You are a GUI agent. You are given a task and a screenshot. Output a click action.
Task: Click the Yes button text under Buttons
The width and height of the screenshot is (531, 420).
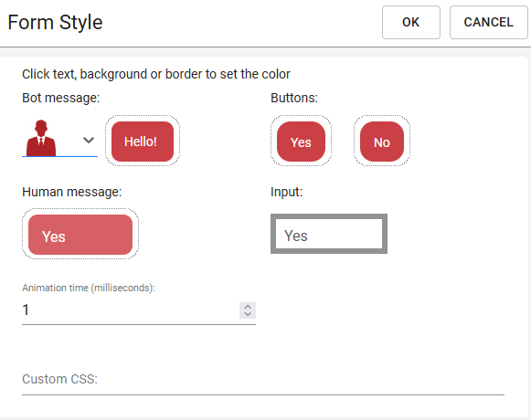301,142
